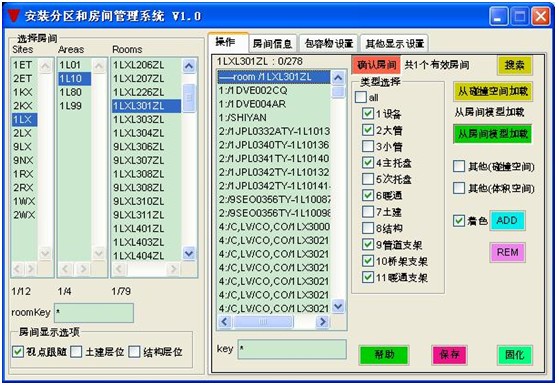
Task: Enable the '结构层位' checkbox
Action: pyautogui.click(x=134, y=352)
